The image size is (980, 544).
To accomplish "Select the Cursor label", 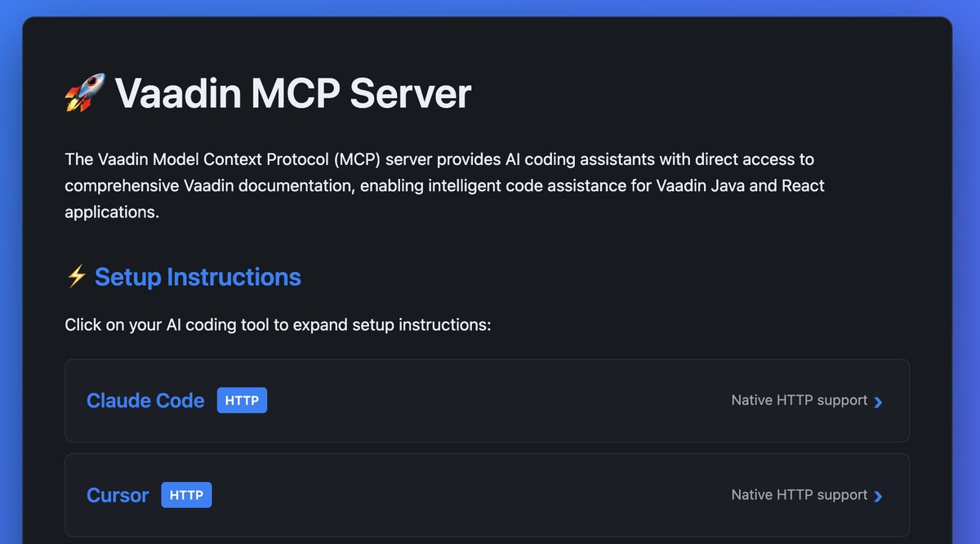I will 118,495.
